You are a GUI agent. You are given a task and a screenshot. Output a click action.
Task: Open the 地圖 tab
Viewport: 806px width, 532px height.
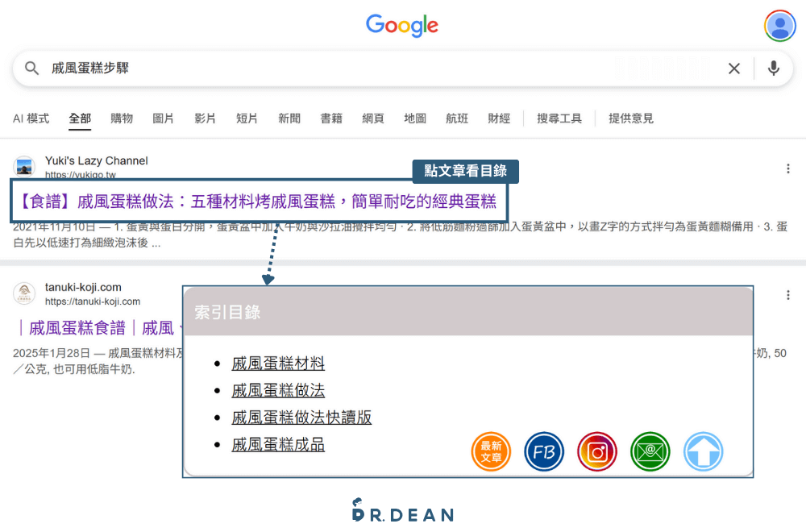[415, 118]
